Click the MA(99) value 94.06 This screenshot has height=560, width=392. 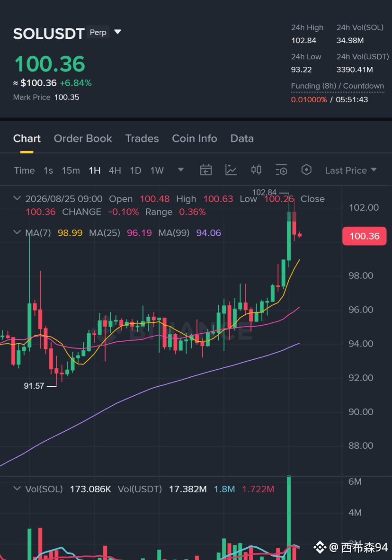click(209, 233)
